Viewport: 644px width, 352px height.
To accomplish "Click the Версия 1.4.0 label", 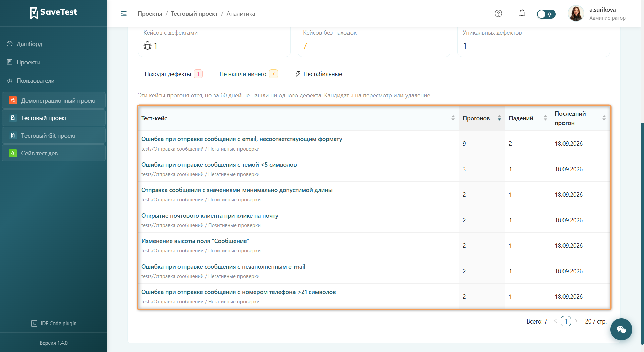I will [x=54, y=343].
